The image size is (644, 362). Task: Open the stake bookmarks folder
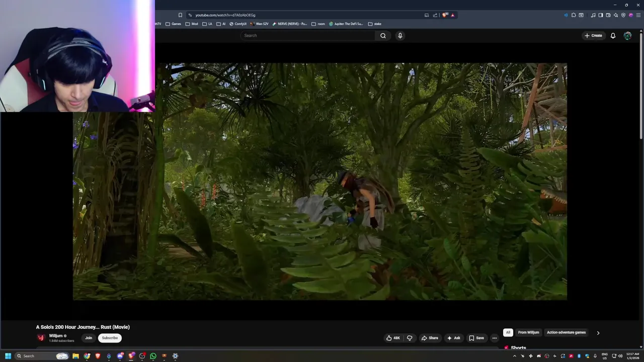pos(375,24)
